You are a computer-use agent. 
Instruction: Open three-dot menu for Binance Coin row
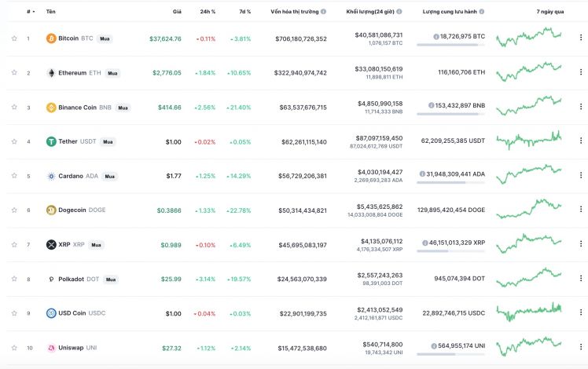pyautogui.click(x=581, y=107)
